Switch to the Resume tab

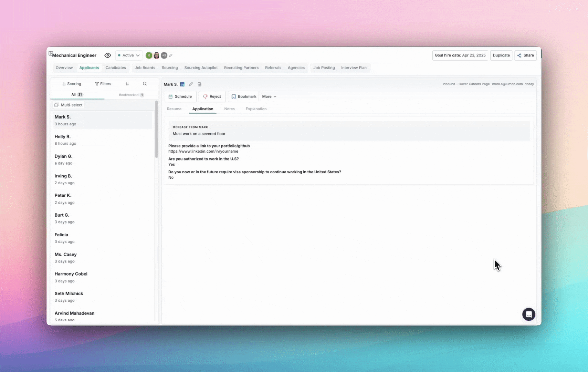click(174, 109)
